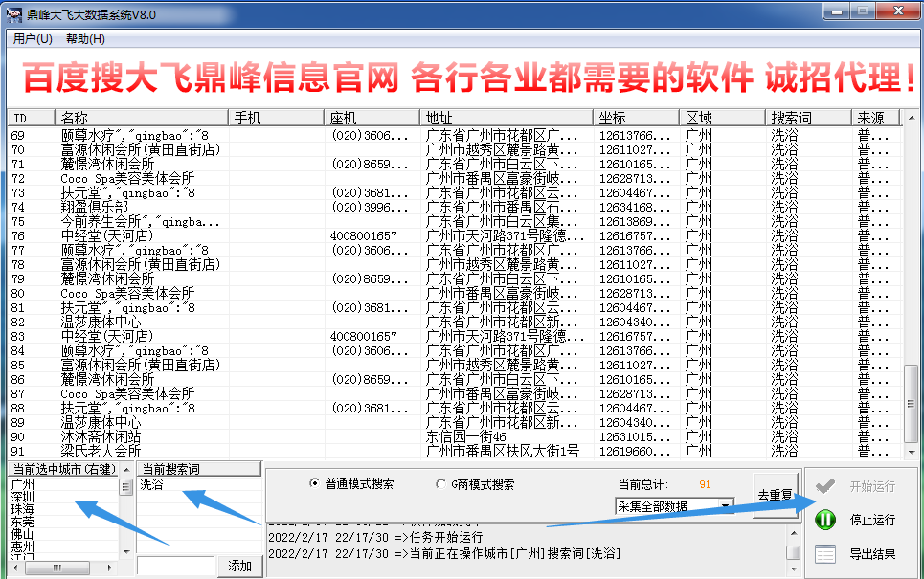Click the app icon in title bar
Viewport: 924px width, 579px height.
pyautogui.click(x=16, y=14)
